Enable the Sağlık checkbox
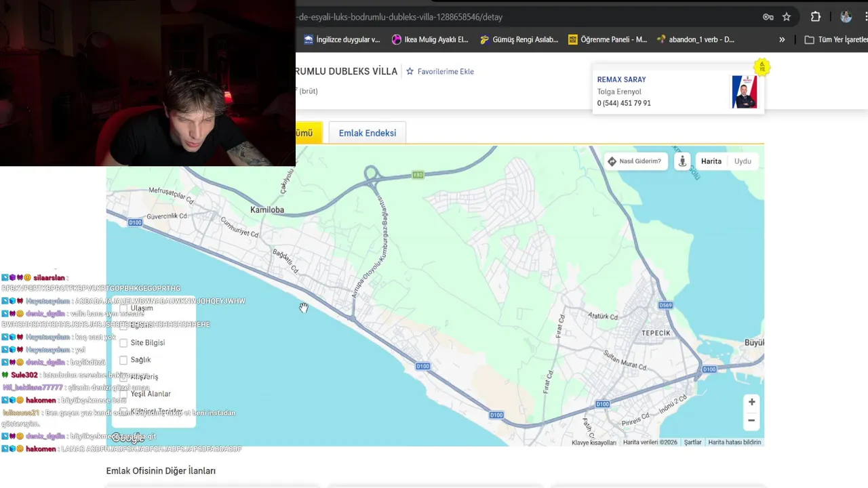The image size is (868, 488). (x=123, y=360)
